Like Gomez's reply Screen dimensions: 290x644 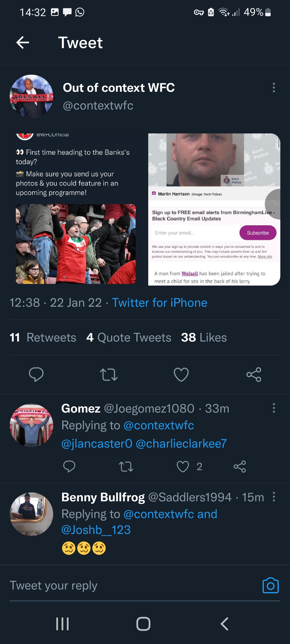183,466
